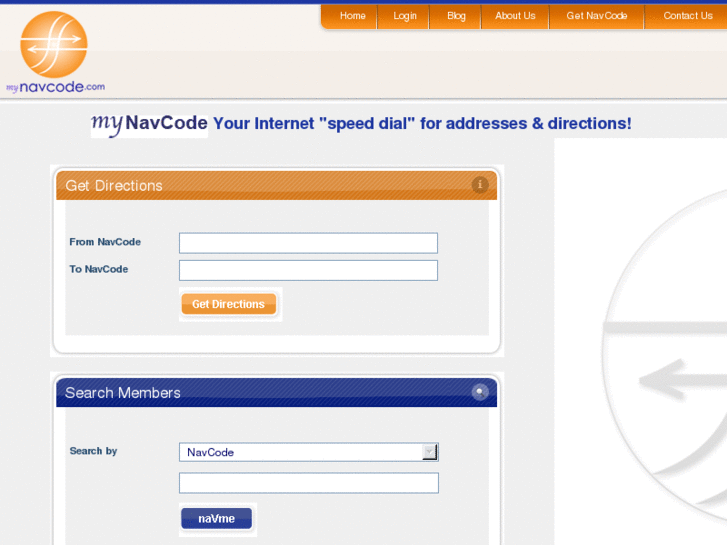Focus the From NavCode input field
The image size is (727, 545).
308,243
